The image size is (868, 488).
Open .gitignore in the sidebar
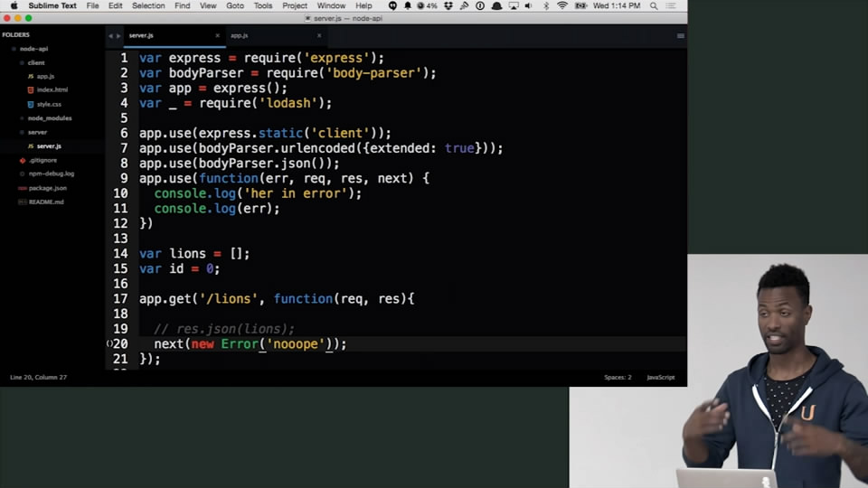42,160
